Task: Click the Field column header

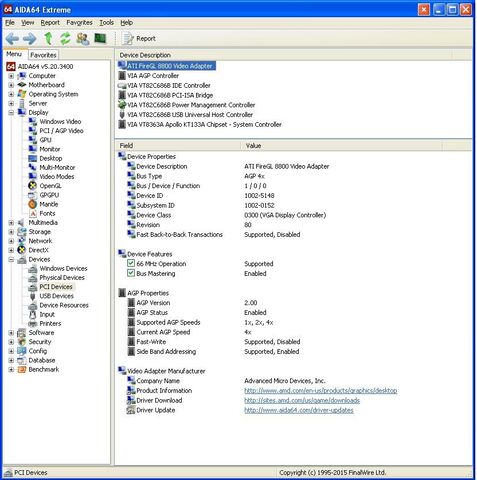Action: 178,146
